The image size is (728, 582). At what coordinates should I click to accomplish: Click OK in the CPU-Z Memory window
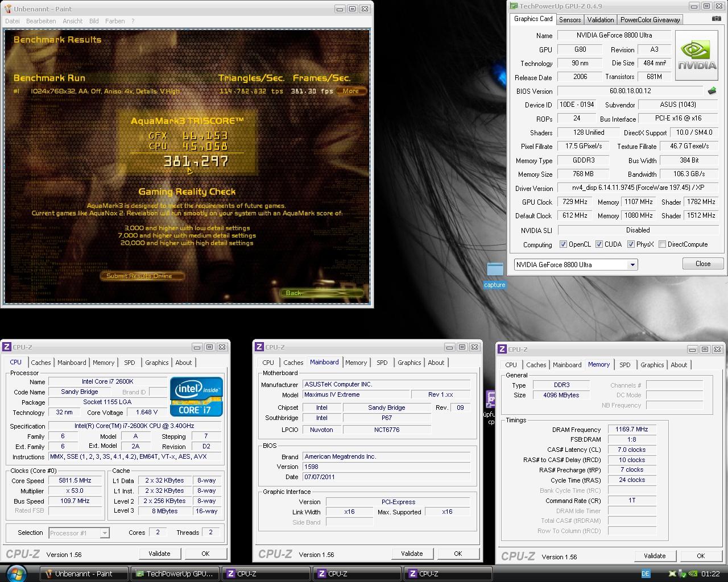pos(701,556)
